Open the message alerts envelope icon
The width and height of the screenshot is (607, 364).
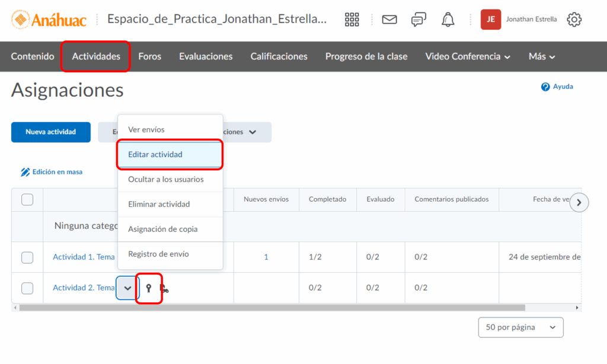[x=389, y=20]
